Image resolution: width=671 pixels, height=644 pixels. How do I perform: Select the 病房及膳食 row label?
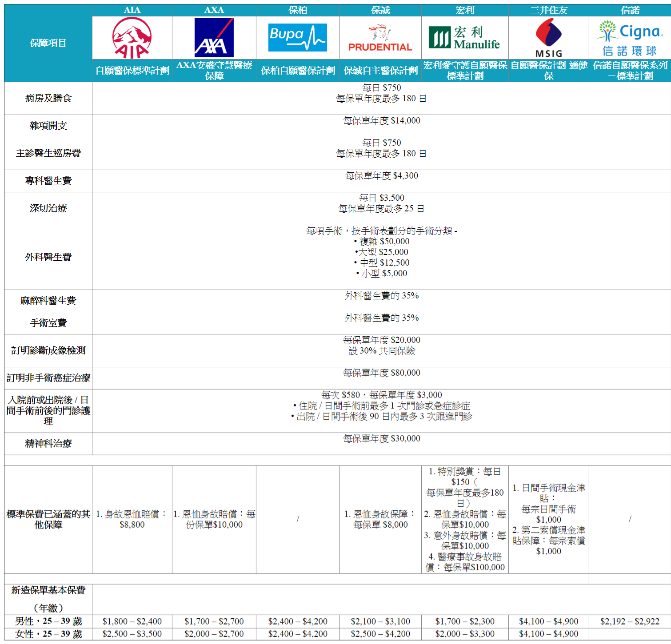[48, 98]
